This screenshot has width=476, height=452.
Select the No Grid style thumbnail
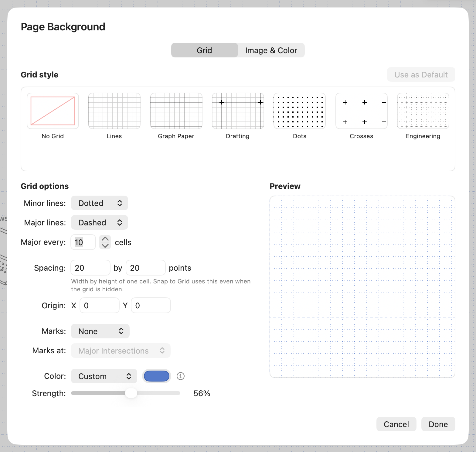point(53,111)
